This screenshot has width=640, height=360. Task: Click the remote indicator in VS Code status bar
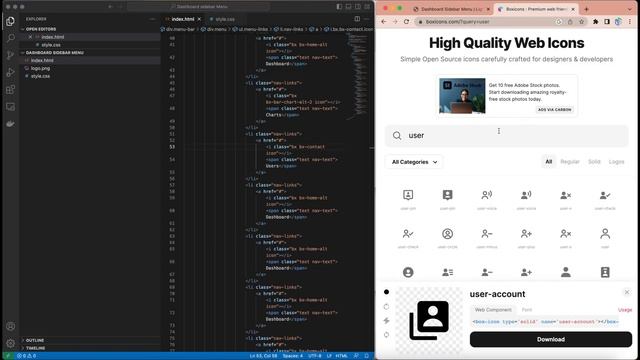(x=7, y=356)
